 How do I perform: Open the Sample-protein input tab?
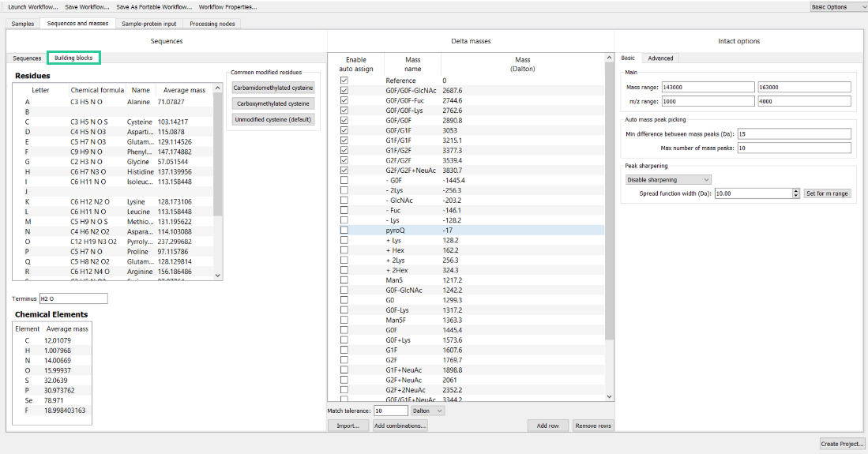tap(149, 24)
